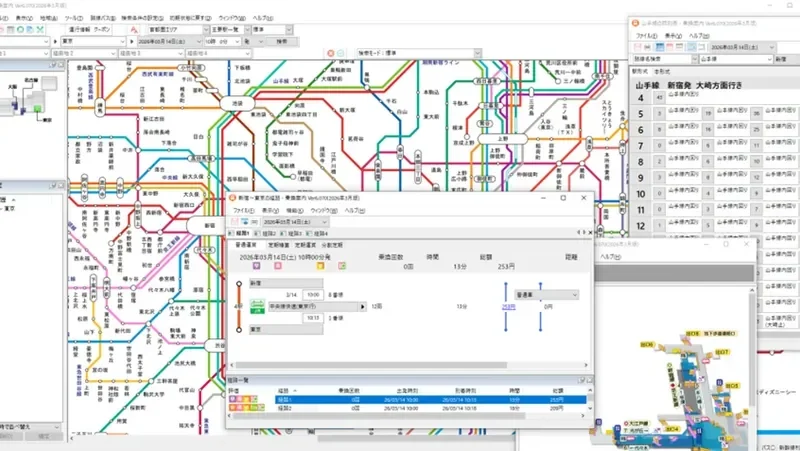The width and height of the screenshot is (800, 451).
Task: Click the purple evaluation icon above the route
Action: [x=256, y=267]
